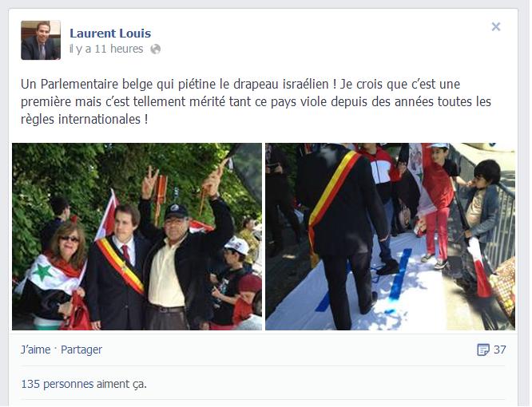Select the post line beginning 'règles internationales'

pos(85,119)
